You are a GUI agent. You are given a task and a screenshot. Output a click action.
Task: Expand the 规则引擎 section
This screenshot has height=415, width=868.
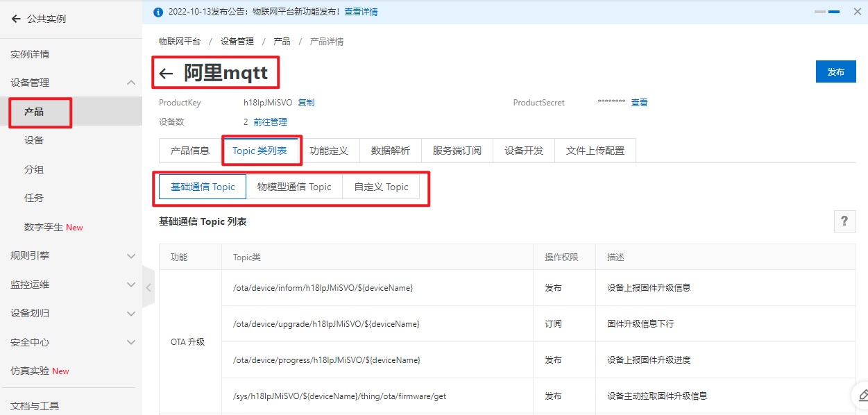click(72, 256)
